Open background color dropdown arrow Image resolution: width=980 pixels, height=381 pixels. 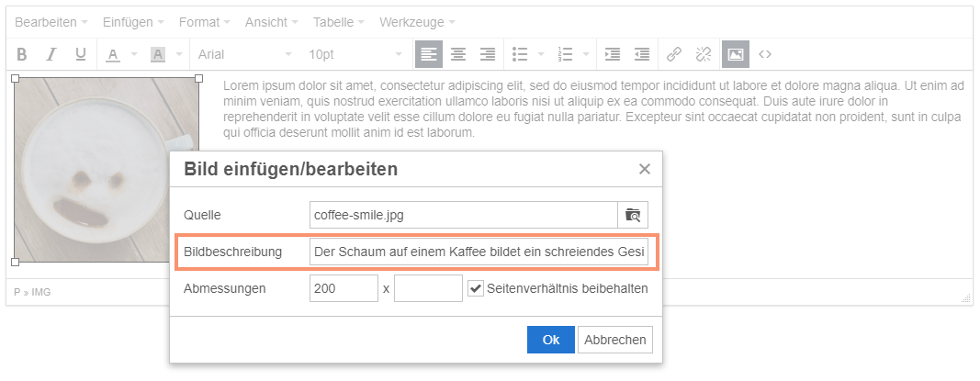tap(179, 54)
